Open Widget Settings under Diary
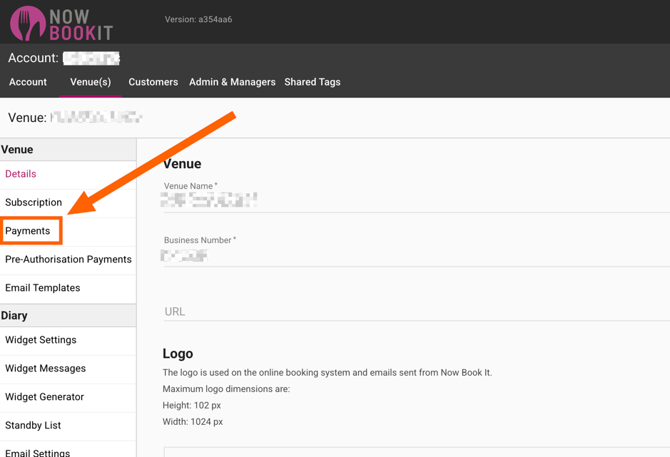 pyautogui.click(x=41, y=340)
